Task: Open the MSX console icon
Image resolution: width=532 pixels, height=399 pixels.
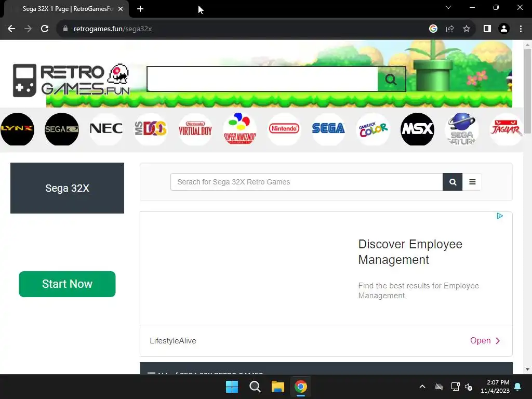Action: [417, 129]
